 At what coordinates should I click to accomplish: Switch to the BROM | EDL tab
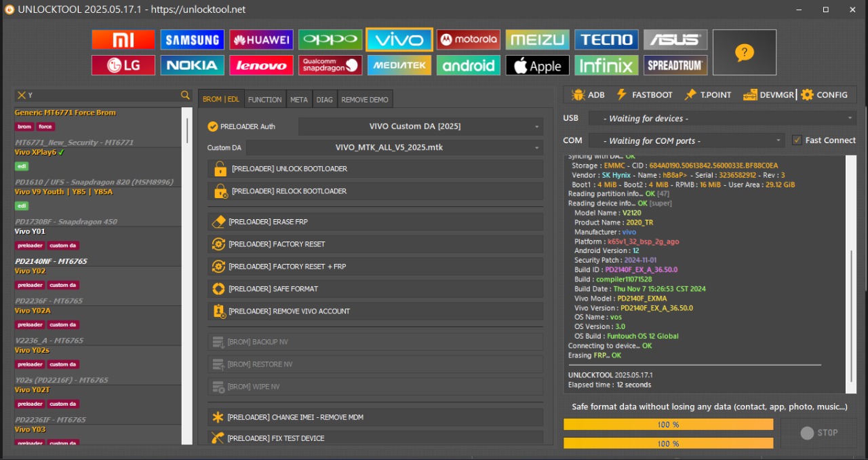click(x=221, y=99)
